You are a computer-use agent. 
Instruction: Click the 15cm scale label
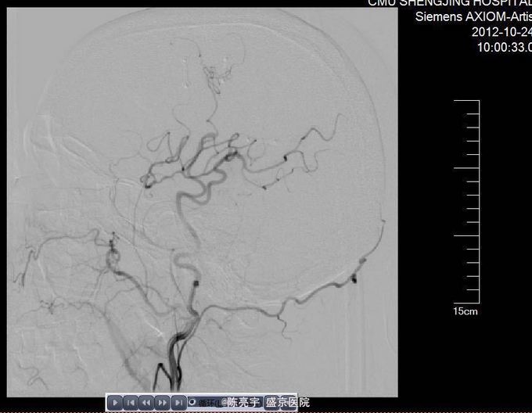click(x=465, y=311)
